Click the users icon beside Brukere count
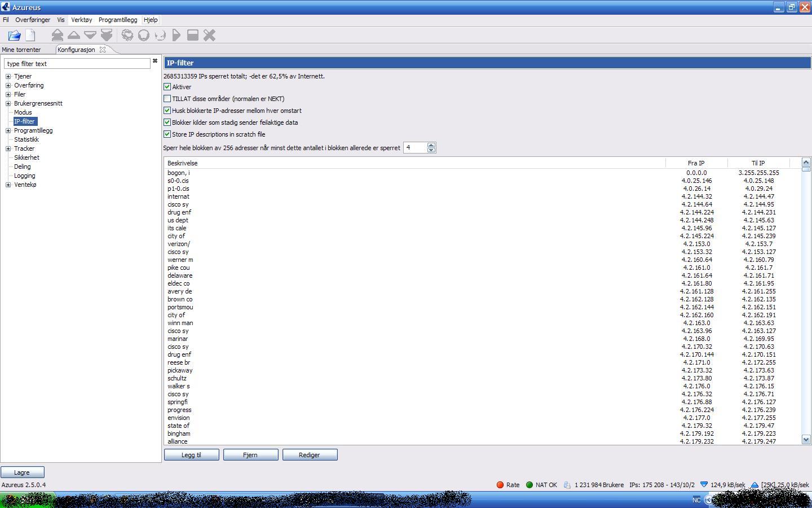The image size is (812, 508). (x=567, y=485)
